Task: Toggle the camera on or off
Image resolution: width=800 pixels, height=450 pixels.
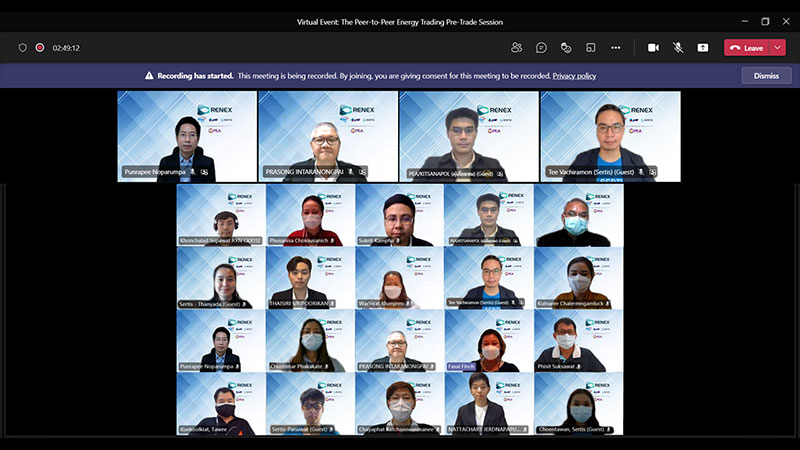Action: click(654, 47)
